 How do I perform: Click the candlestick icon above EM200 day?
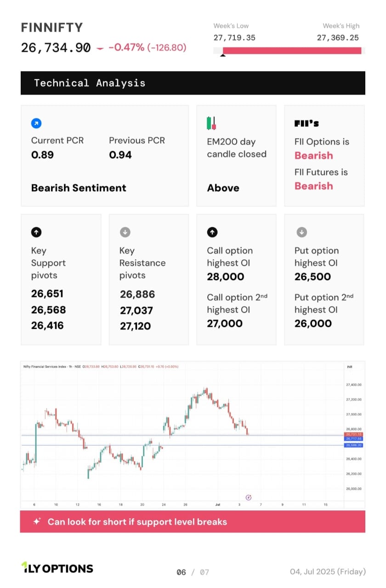click(211, 123)
